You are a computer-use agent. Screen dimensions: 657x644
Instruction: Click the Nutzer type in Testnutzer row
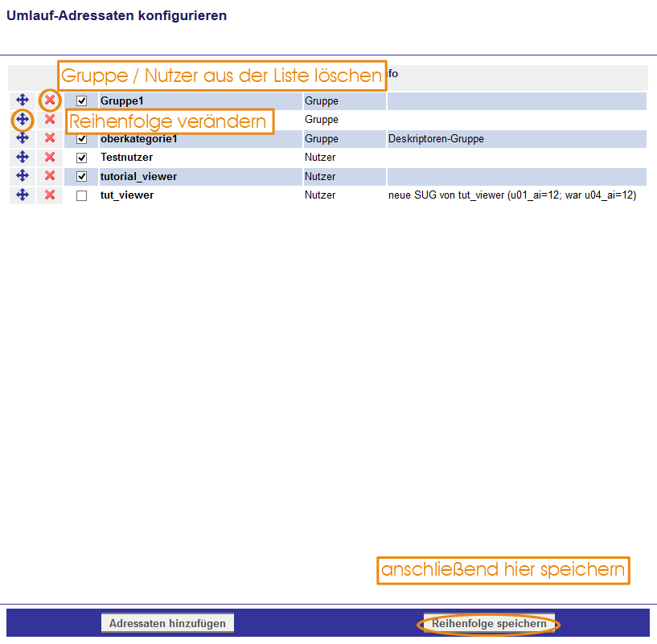click(320, 157)
